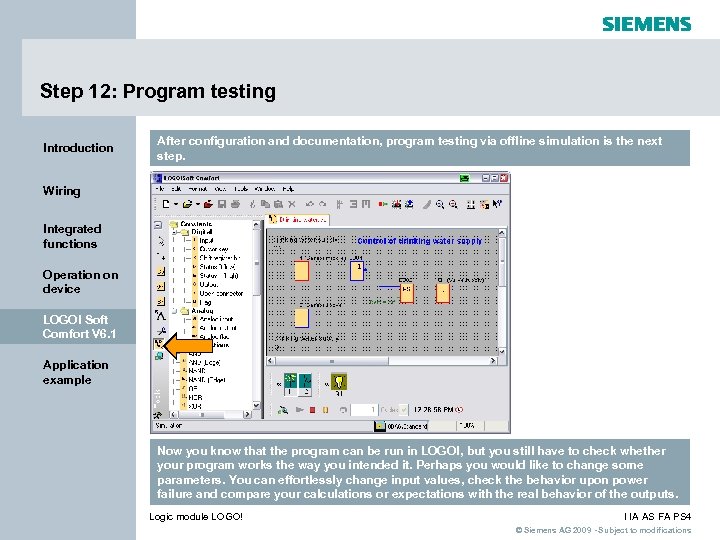Click the cycle count input field
The height and width of the screenshot is (540, 720).
tap(365, 410)
